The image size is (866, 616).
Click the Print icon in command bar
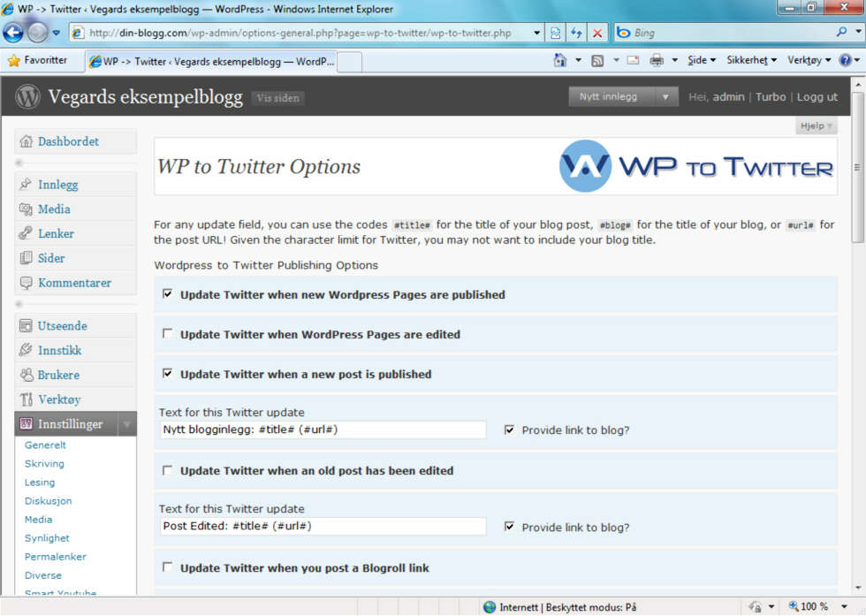pos(656,60)
